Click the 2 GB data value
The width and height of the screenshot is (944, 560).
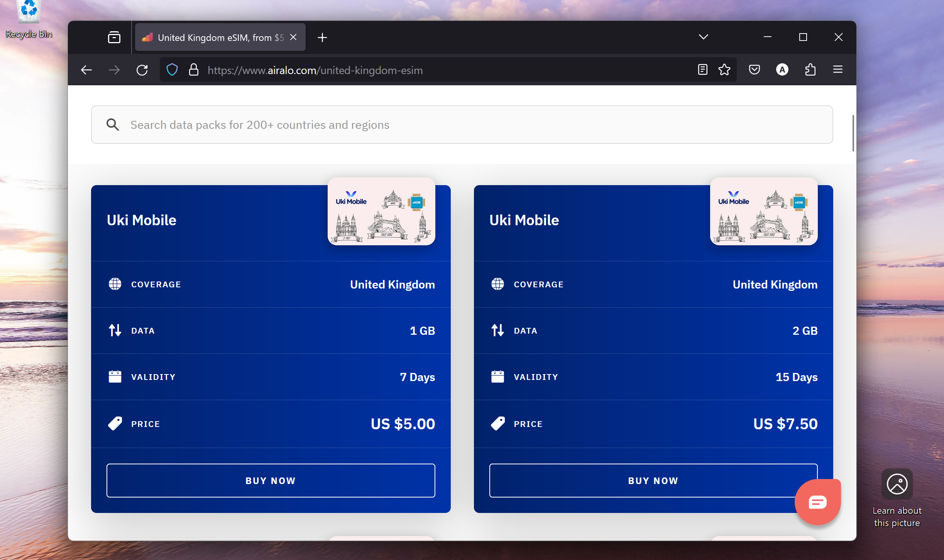coord(805,331)
